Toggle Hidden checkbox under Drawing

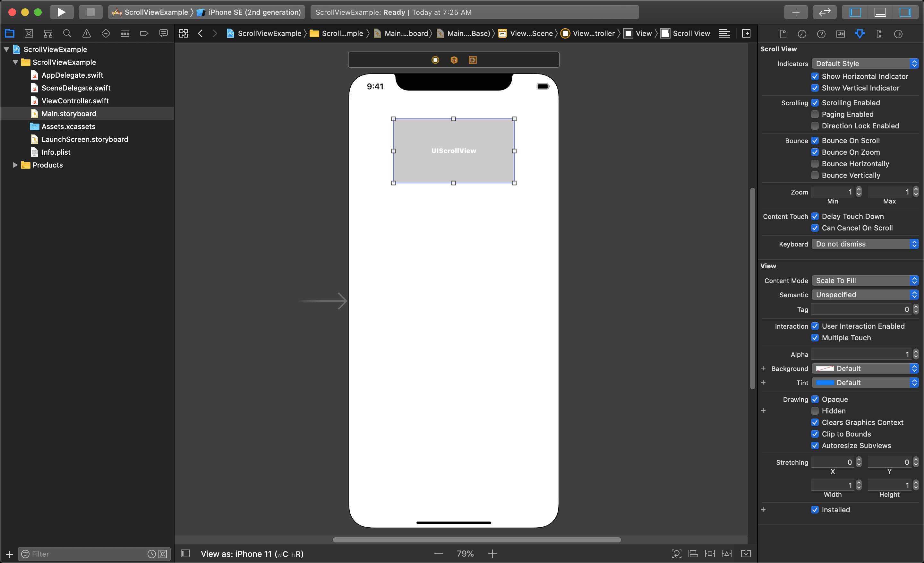(x=815, y=411)
